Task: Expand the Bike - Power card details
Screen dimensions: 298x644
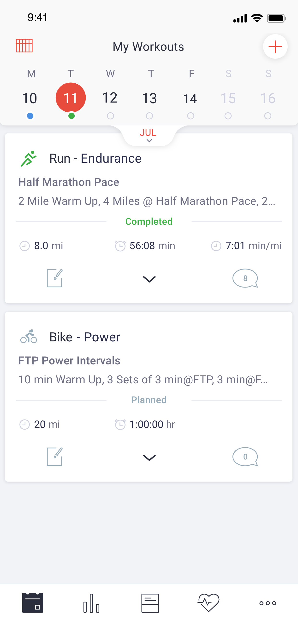Action: (x=149, y=458)
